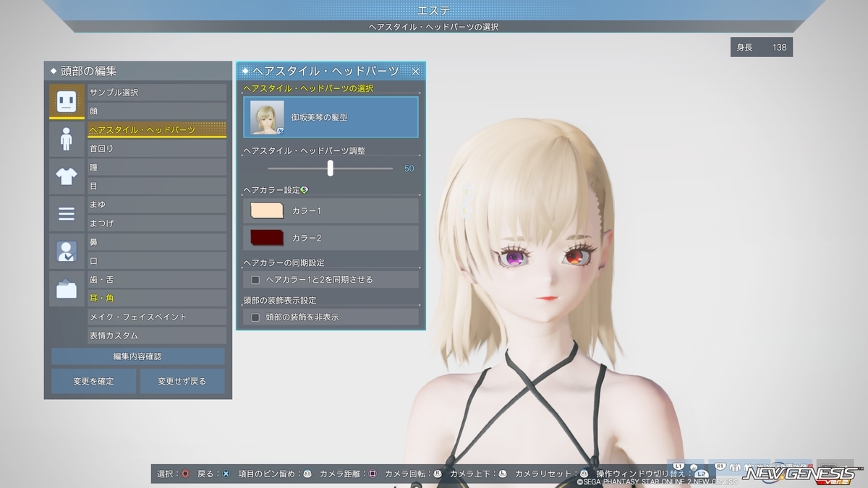Click 変更せず戻る button
868x488 pixels.
pyautogui.click(x=182, y=381)
